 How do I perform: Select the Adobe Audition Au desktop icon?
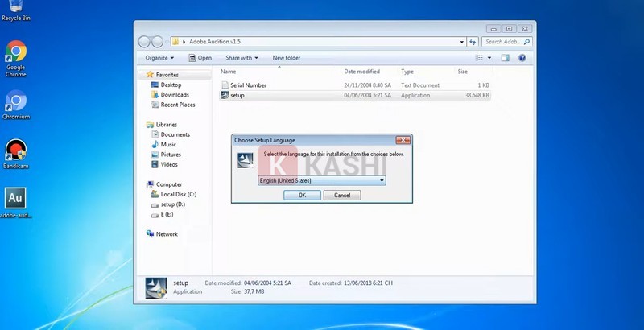15,198
